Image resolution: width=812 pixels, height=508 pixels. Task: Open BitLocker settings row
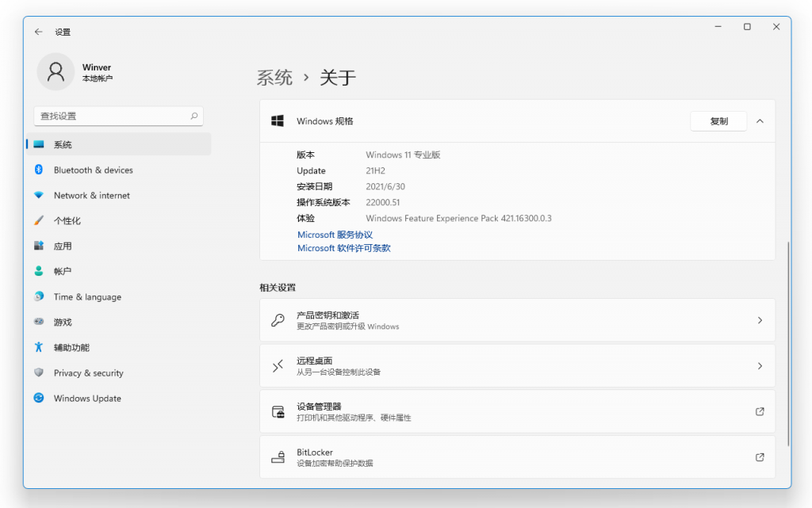[517, 457]
